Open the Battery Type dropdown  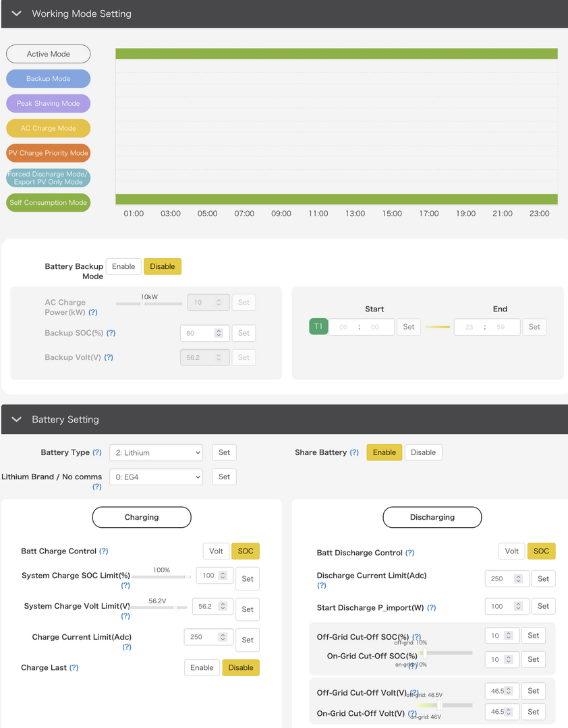point(156,452)
